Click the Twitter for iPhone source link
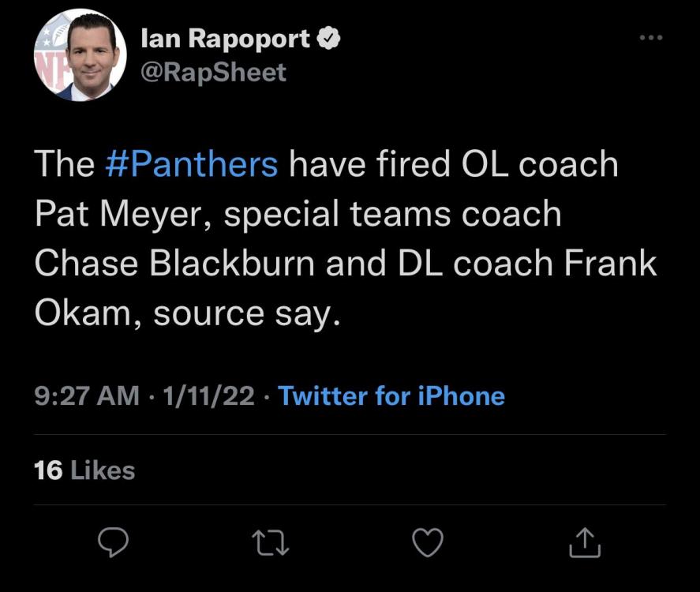The height and width of the screenshot is (592, 700). (x=391, y=395)
